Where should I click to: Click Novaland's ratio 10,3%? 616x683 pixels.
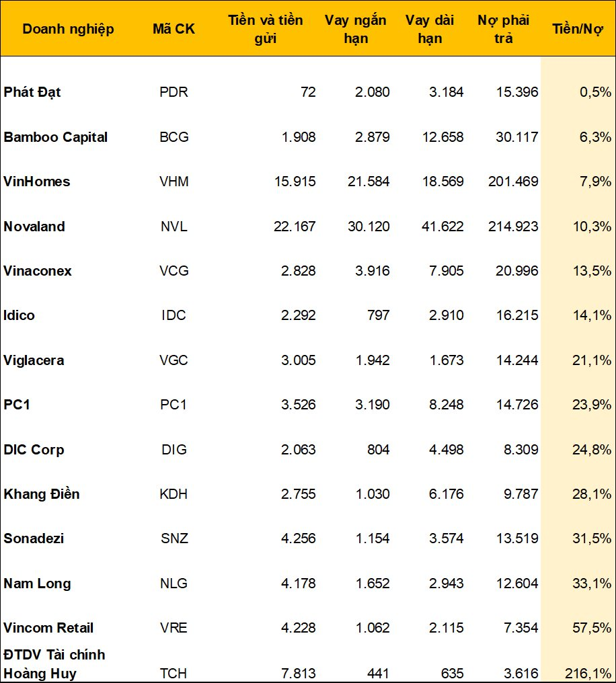(x=592, y=227)
